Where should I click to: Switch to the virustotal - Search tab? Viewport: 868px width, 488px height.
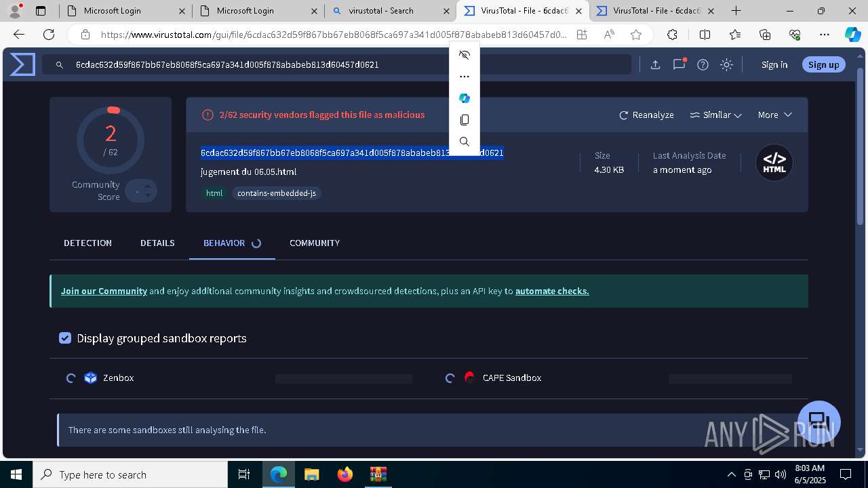[x=390, y=11]
